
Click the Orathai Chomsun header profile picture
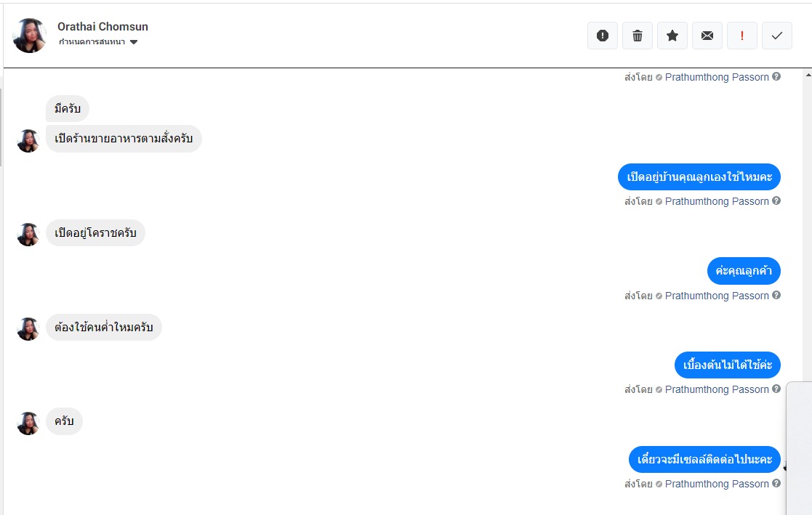[31, 36]
